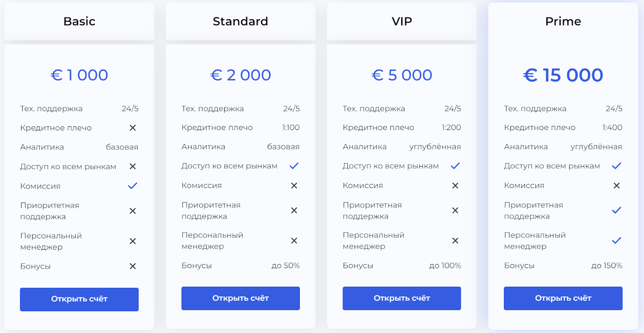The width and height of the screenshot is (644, 333).
Task: Select the Basic plan header
Action: [x=79, y=21]
